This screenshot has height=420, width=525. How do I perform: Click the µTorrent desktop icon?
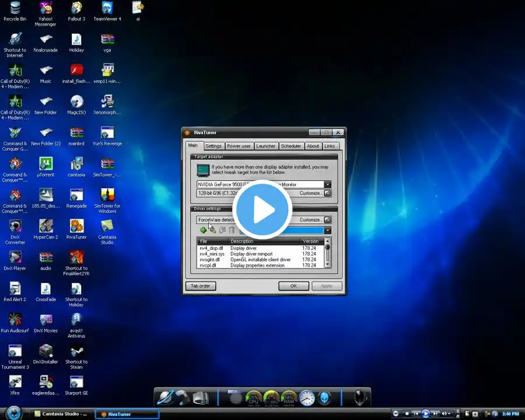(45, 167)
